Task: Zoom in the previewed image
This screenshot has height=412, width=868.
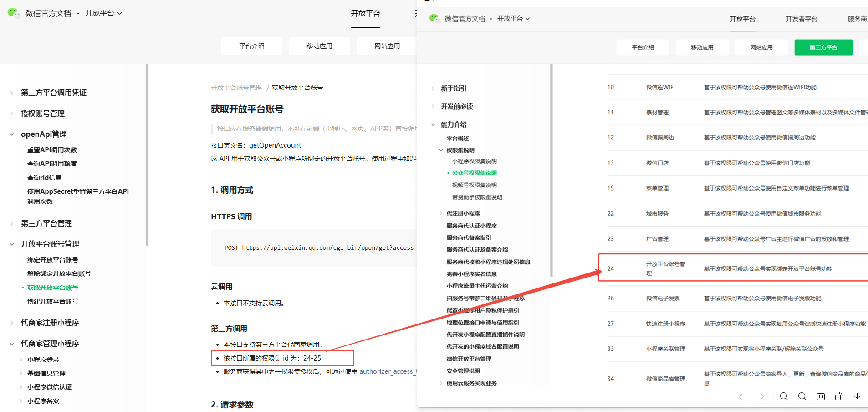Action: (802, 397)
